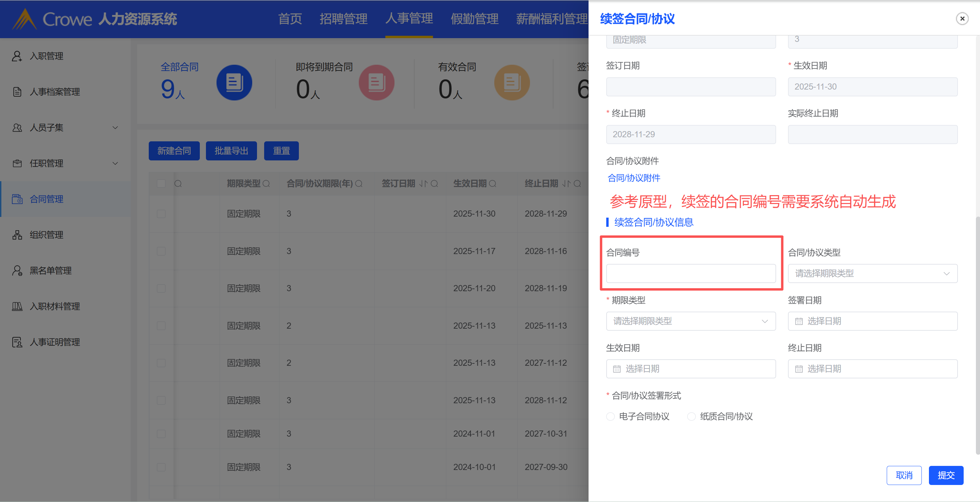Open the 期限类型 dropdown in renewal form
980x502 pixels.
click(690, 321)
